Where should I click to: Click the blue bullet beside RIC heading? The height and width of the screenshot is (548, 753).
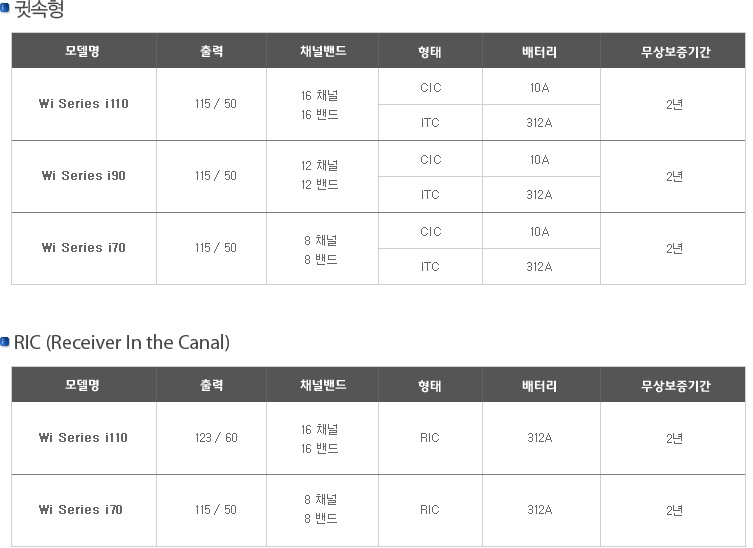point(5,342)
